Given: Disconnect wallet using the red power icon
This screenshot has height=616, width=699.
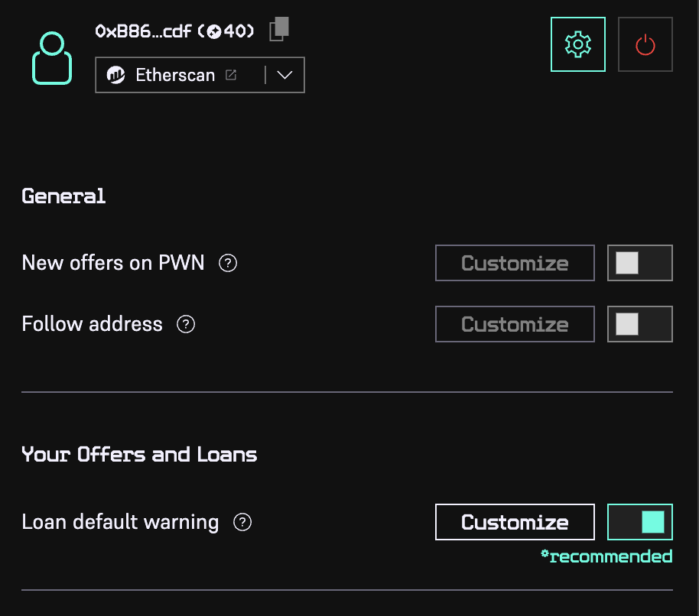Looking at the screenshot, I should (645, 44).
